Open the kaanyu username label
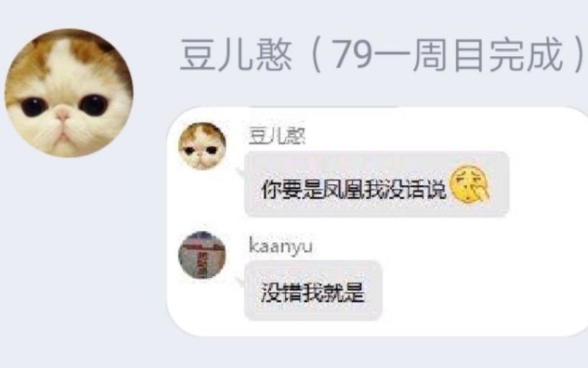Viewport: 588px width, 368px height. click(x=280, y=247)
